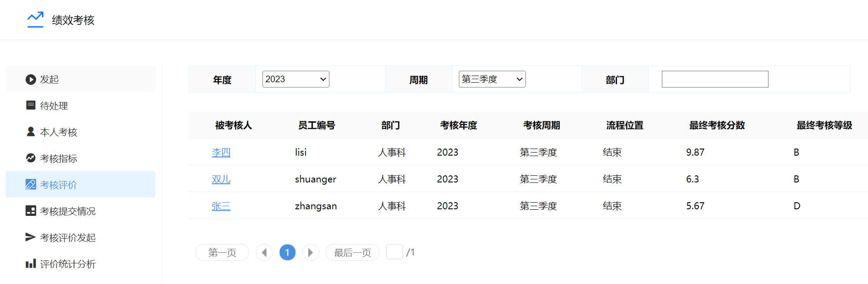Screen dimensions: 868x284
Task: Click the play icon beside 发起
Action: click(x=30, y=80)
